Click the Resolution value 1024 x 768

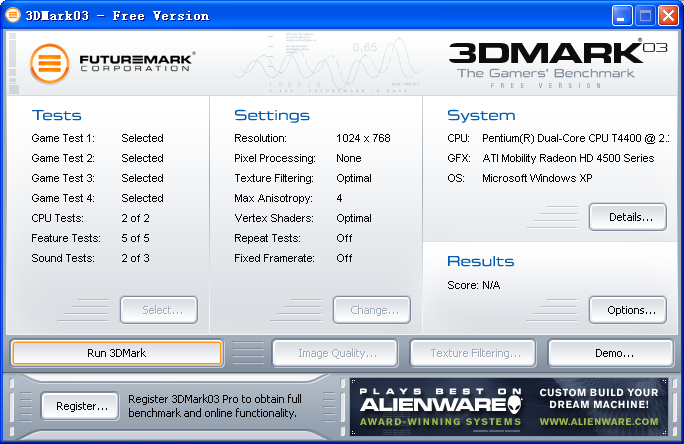tap(365, 138)
